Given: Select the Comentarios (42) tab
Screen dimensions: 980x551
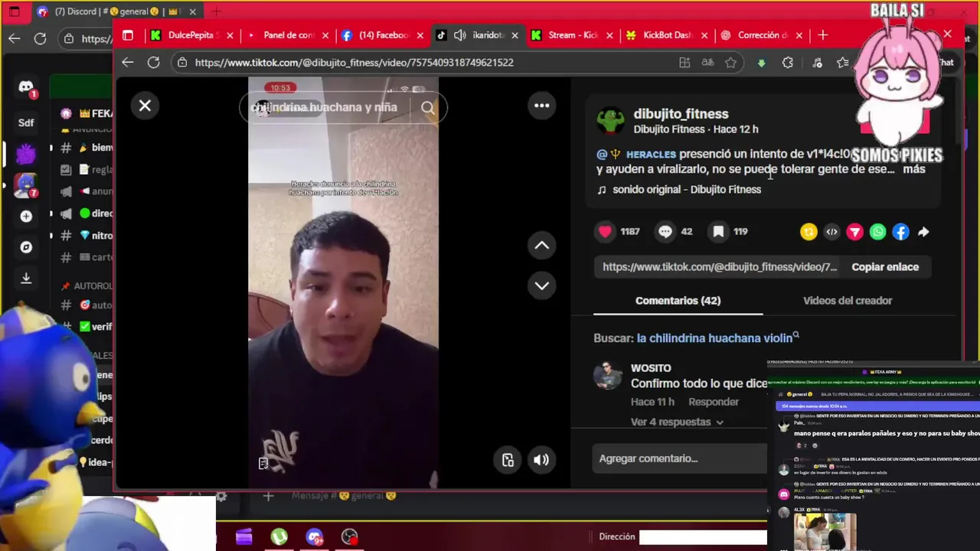Looking at the screenshot, I should pyautogui.click(x=678, y=301).
